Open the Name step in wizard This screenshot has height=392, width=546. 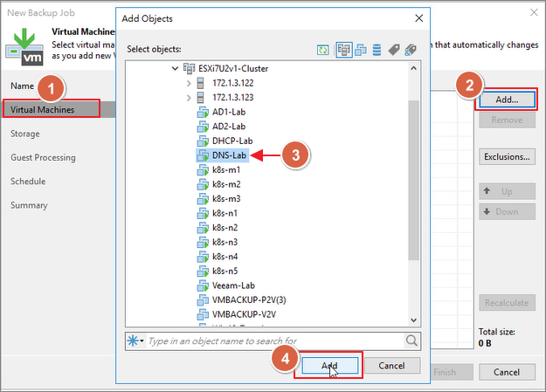(23, 86)
